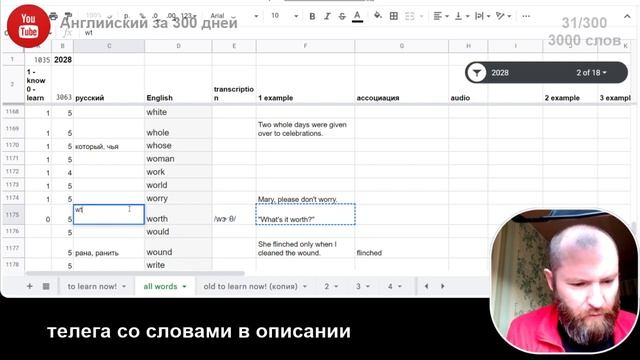Click the filter funnel icon in the 2028 pill
Image resolution: width=640 pixels, height=360 pixels.
point(477,73)
